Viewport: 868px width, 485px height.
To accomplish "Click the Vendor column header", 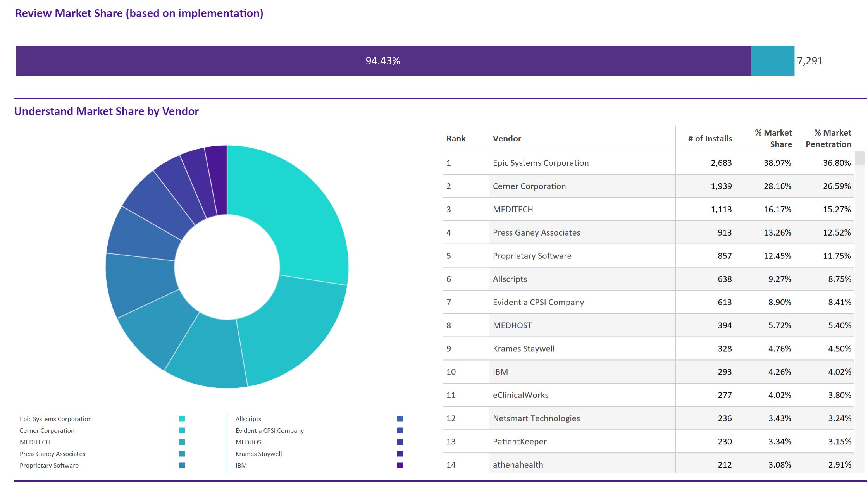I will coord(507,139).
